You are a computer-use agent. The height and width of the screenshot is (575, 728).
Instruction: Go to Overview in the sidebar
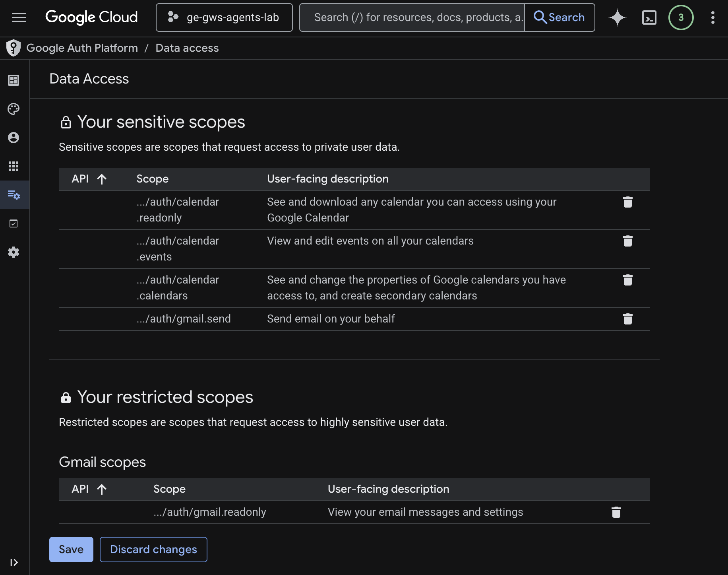tap(14, 80)
